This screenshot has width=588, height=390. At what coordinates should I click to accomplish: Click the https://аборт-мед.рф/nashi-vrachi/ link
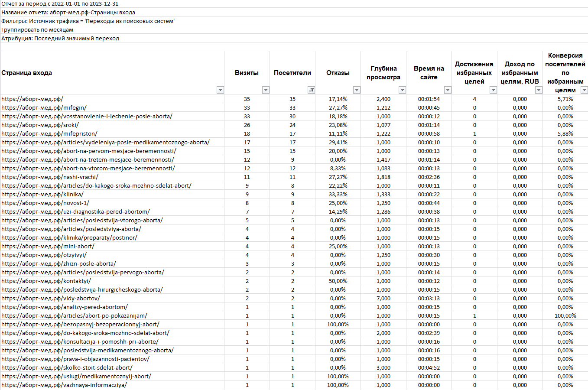click(50, 177)
